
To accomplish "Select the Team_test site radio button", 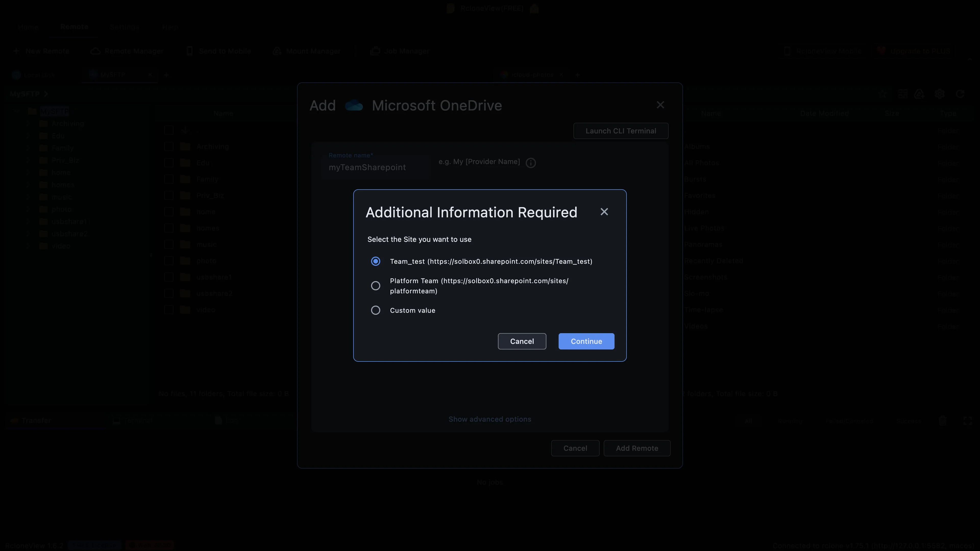I will tap(375, 261).
